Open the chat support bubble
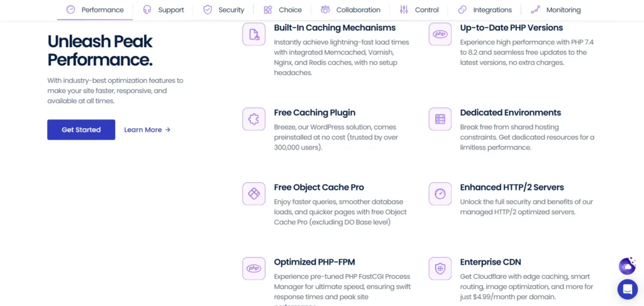644x306 pixels. tap(627, 289)
